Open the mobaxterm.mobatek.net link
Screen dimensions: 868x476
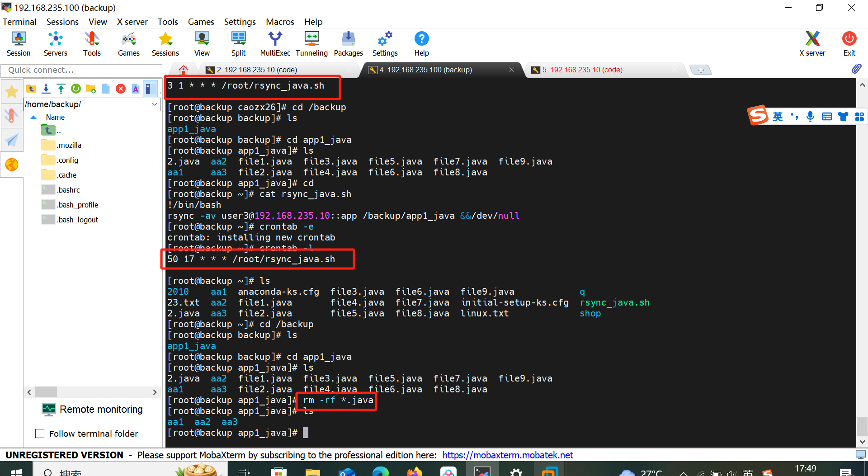pyautogui.click(x=507, y=455)
